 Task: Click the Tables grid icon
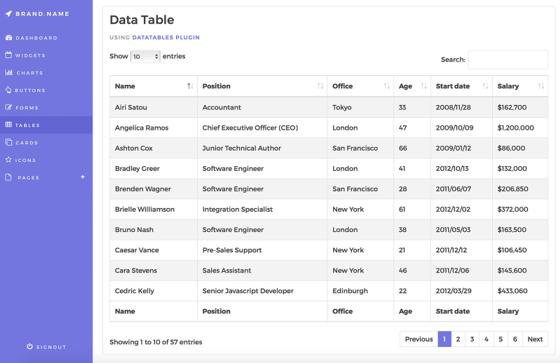tap(9, 125)
